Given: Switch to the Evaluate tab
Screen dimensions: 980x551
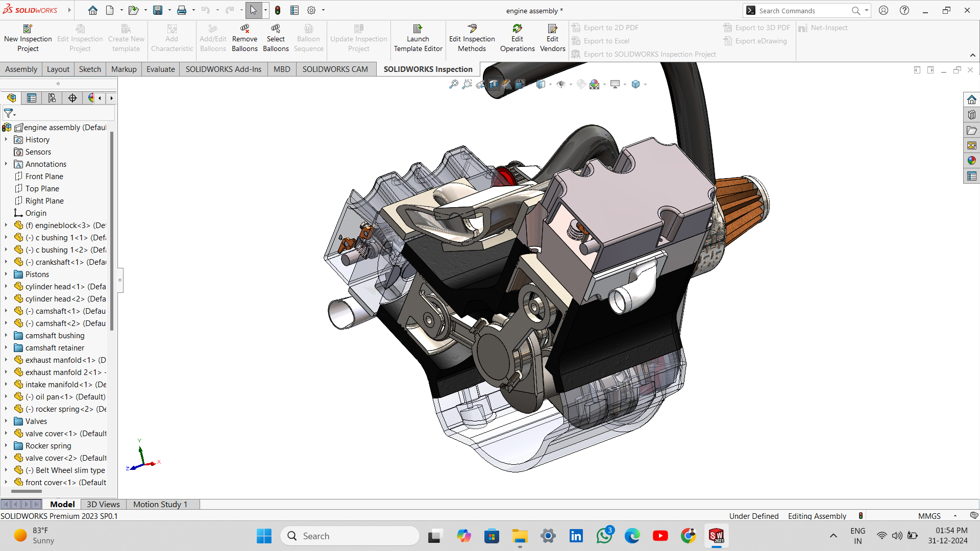Looking at the screenshot, I should (x=160, y=69).
